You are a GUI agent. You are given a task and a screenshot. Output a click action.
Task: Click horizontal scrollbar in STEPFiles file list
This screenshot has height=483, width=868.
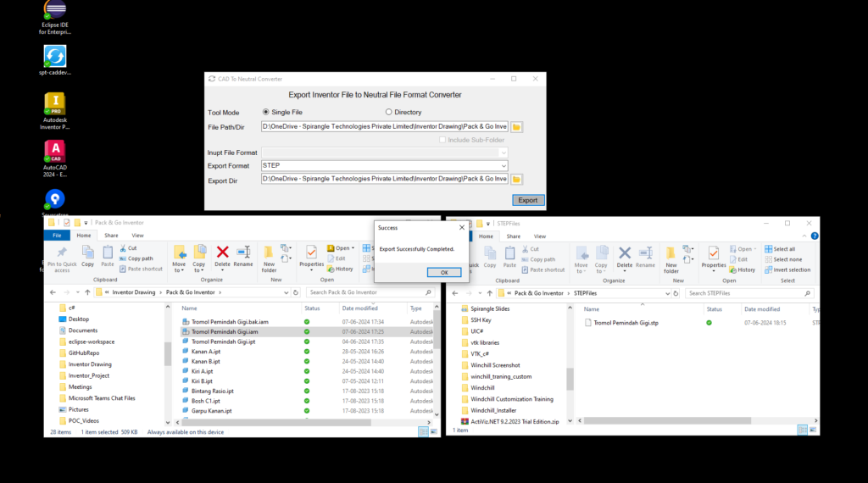click(x=667, y=420)
